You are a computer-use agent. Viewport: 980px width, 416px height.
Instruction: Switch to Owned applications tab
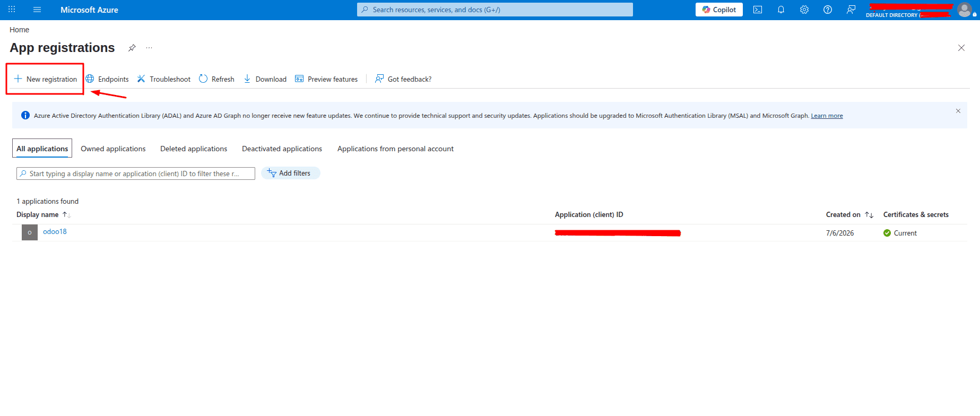113,149
